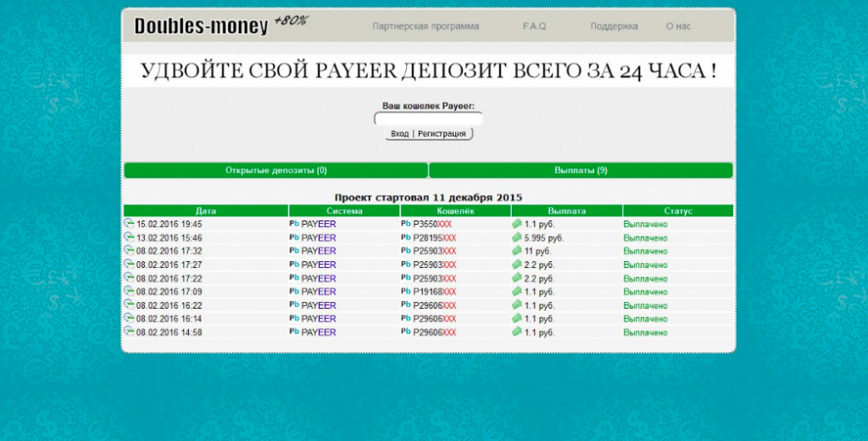Click the clock icon beside 08.02.2016 17:09
This screenshot has height=441, width=868.
(x=129, y=290)
